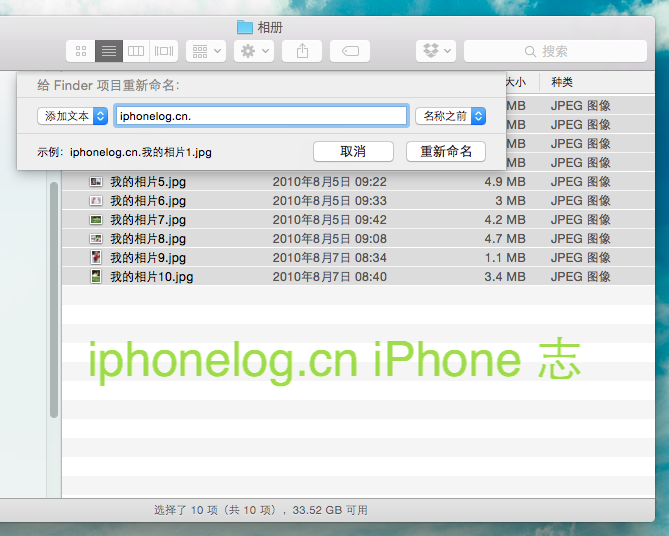Click date 2010年8月5日 09:42

(329, 220)
